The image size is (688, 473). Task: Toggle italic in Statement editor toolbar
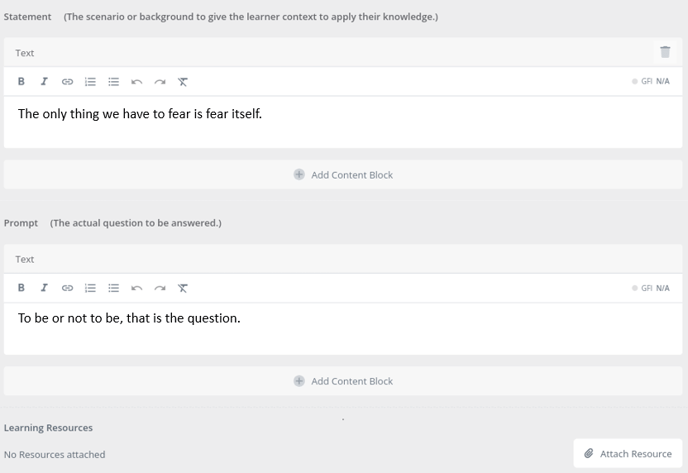(44, 82)
